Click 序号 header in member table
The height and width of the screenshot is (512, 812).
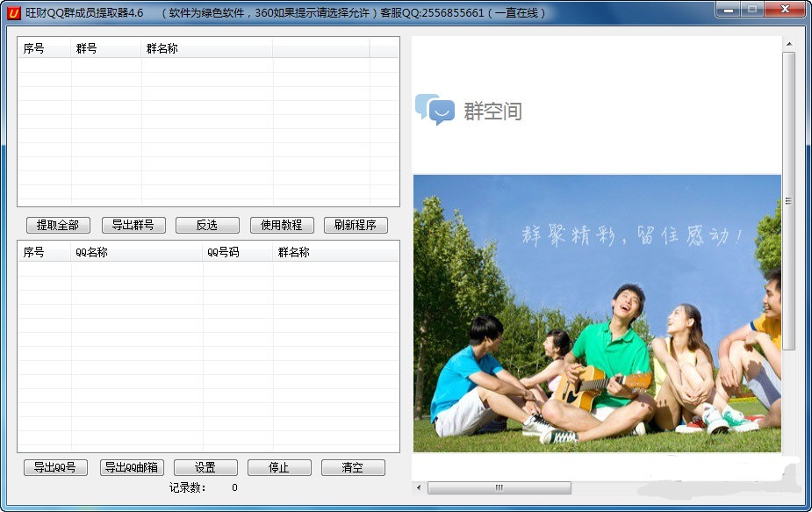click(45, 252)
